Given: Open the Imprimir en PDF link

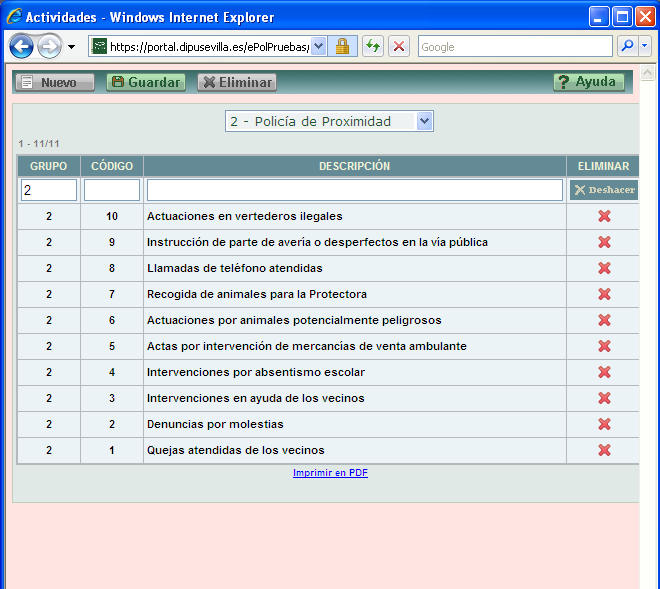Looking at the screenshot, I should (330, 472).
